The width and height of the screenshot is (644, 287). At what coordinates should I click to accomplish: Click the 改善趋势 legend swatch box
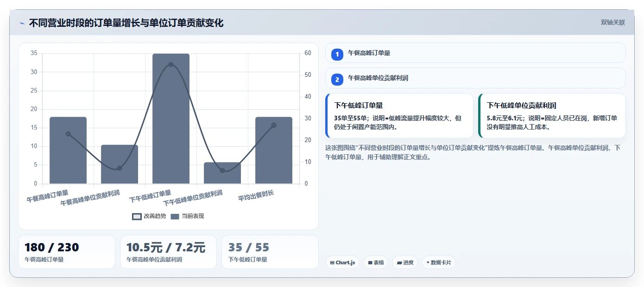(x=137, y=217)
